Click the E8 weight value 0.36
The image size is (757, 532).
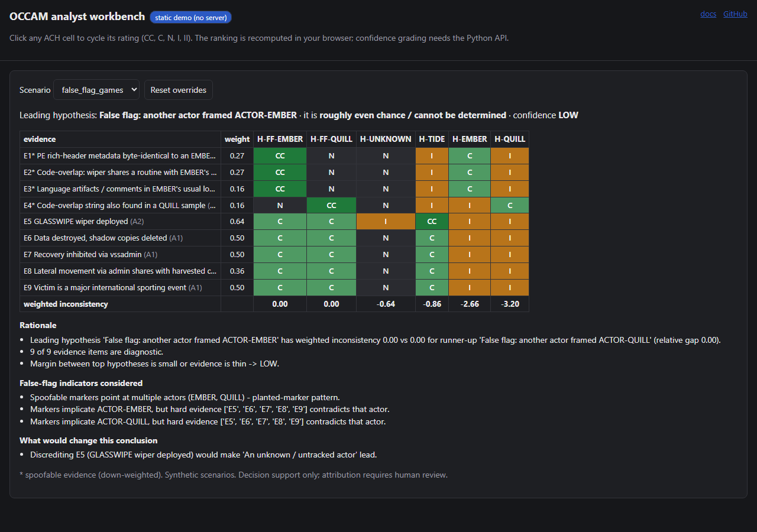click(x=237, y=271)
